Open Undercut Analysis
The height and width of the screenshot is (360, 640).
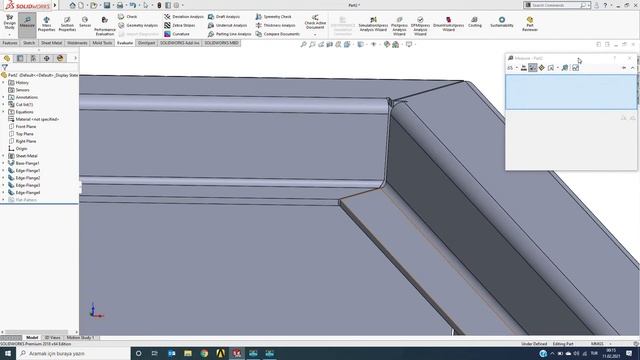pyautogui.click(x=227, y=25)
